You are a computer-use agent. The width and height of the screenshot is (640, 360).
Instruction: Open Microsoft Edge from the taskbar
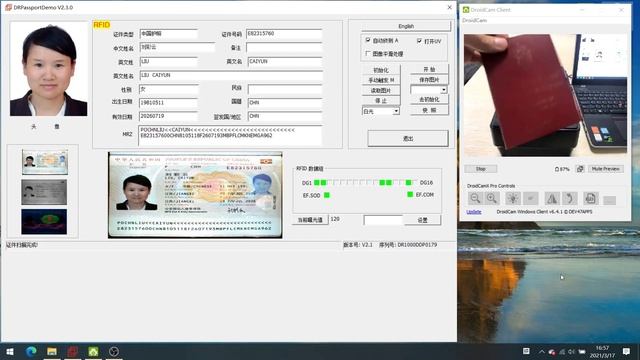(31, 351)
